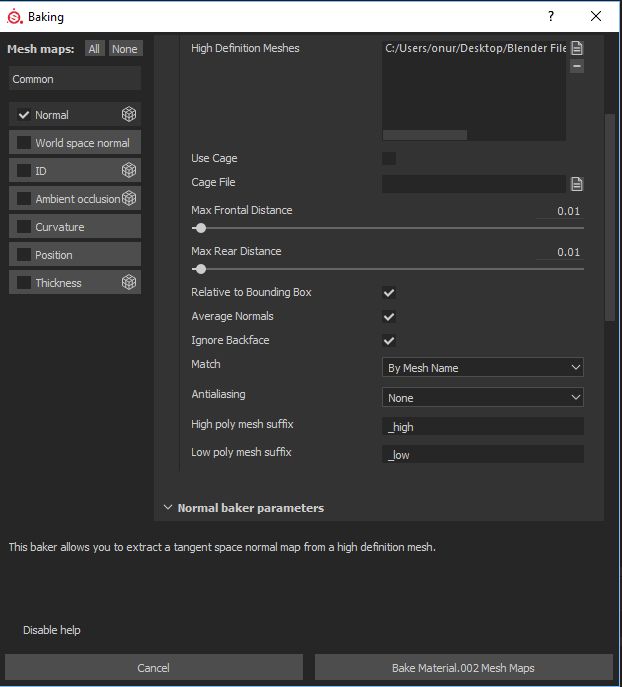Click the help question mark in title bar
The image size is (622, 687).
click(551, 16)
